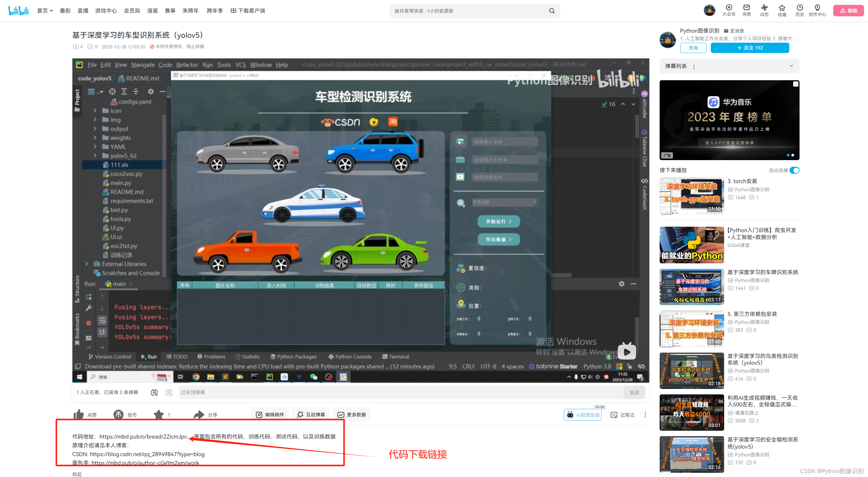Click the 互动弹幕 button
The width and height of the screenshot is (868, 477).
coord(311,414)
